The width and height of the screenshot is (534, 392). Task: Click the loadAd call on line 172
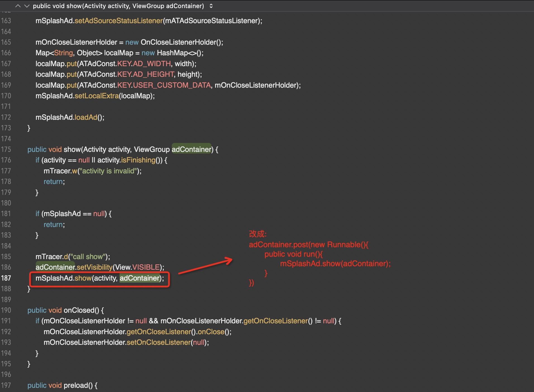tap(87, 117)
